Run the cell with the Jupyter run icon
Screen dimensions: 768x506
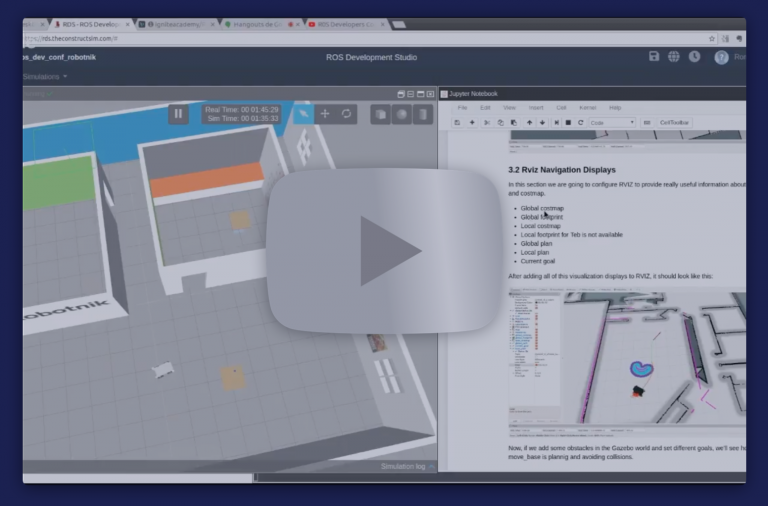[556, 122]
